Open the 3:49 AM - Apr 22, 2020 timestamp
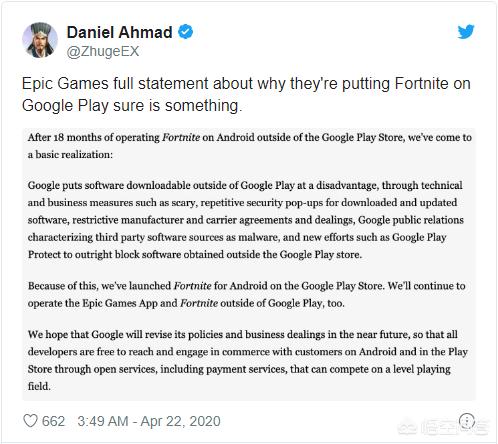Image resolution: width=498 pixels, height=444 pixels. pyautogui.click(x=149, y=421)
